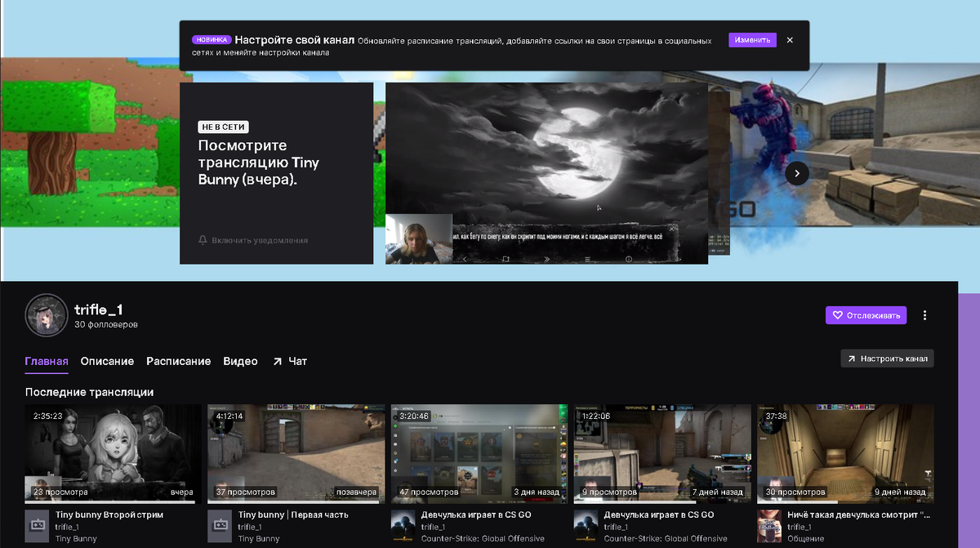Click the Изменить button in banner
The height and width of the screenshot is (548, 980).
(x=752, y=40)
